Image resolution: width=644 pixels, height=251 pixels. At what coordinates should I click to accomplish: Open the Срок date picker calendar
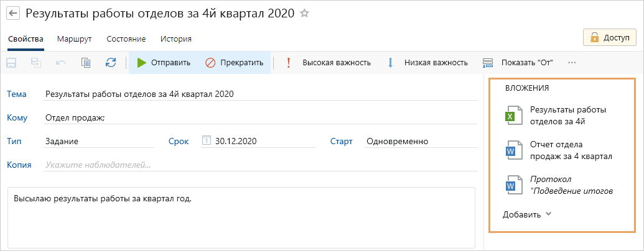coord(207,141)
